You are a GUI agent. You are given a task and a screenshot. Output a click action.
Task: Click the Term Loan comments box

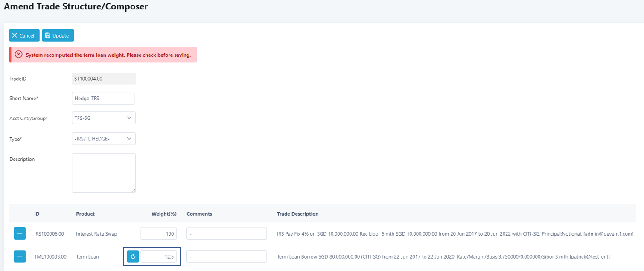pos(226,256)
